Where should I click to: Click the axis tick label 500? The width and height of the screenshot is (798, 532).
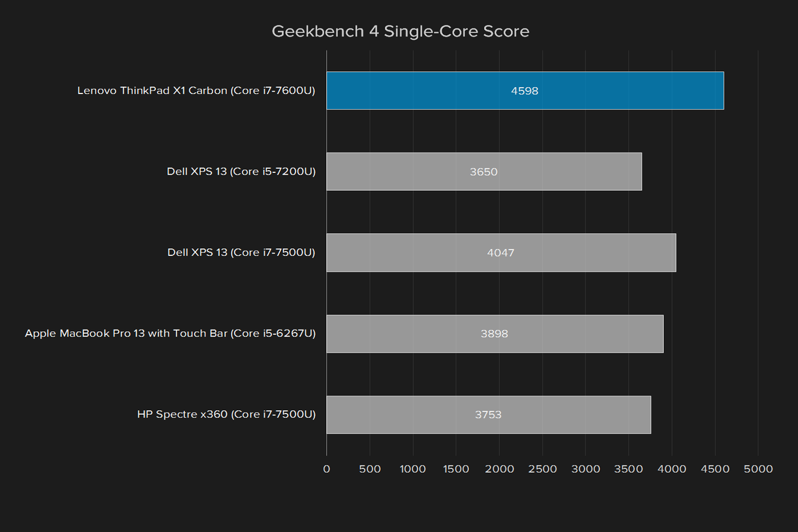[x=370, y=469]
